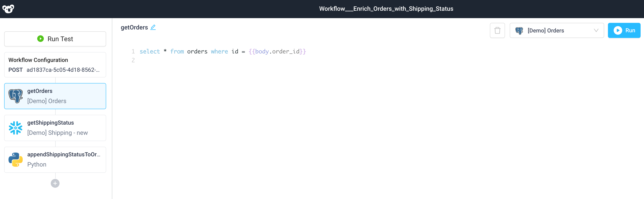
Task: Start a workflow test via Run Test
Action: coord(55,39)
